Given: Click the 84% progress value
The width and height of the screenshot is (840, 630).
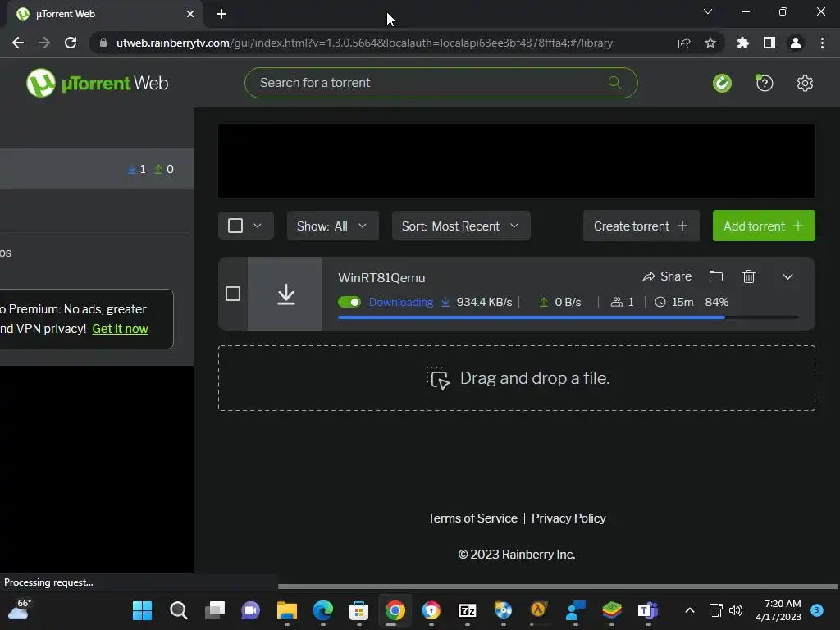Looking at the screenshot, I should 717,302.
